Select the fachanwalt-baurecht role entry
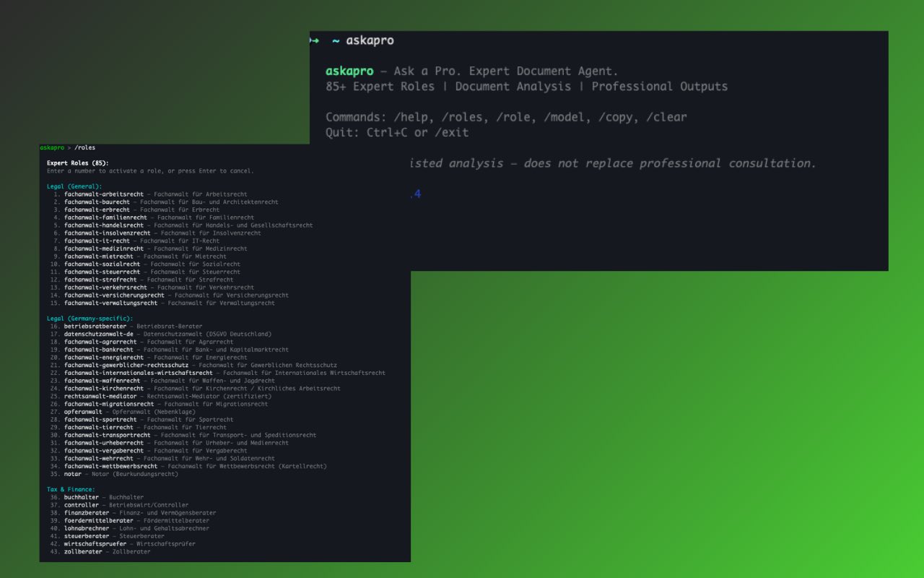 165,202
